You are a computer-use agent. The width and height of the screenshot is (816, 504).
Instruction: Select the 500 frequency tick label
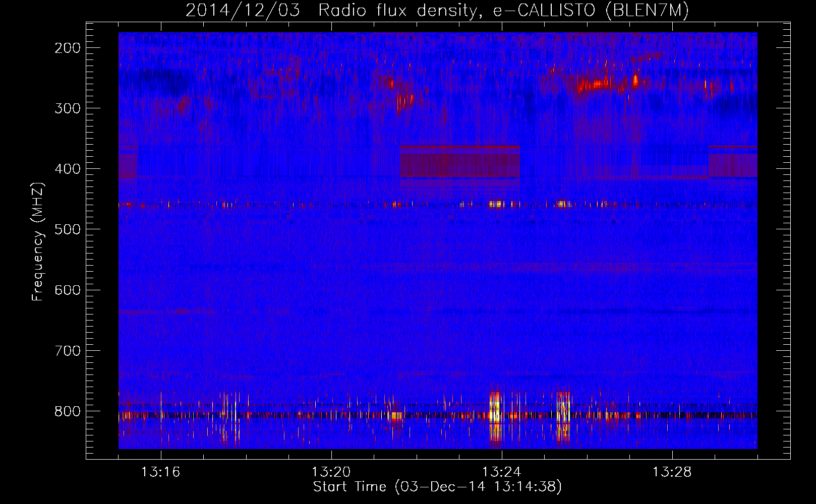tap(68, 229)
